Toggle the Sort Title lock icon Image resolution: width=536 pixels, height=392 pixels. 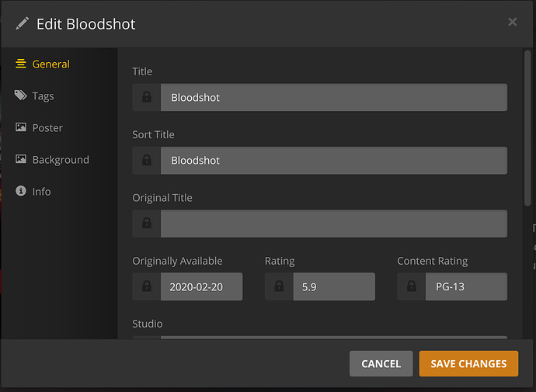pos(146,161)
